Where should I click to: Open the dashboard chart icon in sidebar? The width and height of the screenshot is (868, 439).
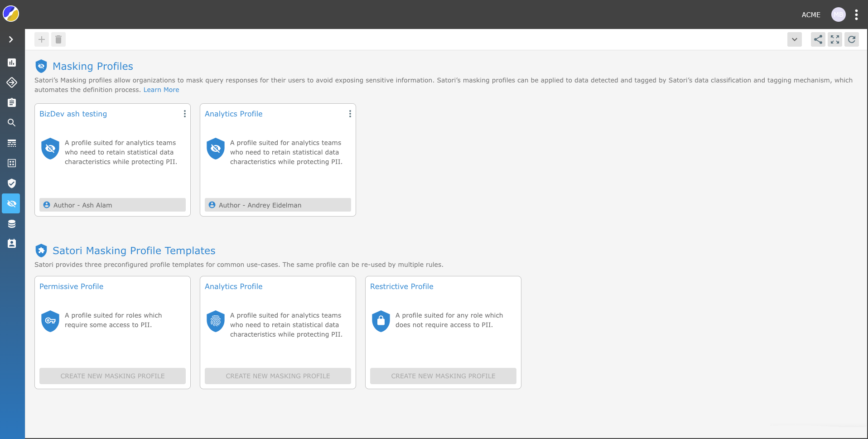(12, 63)
